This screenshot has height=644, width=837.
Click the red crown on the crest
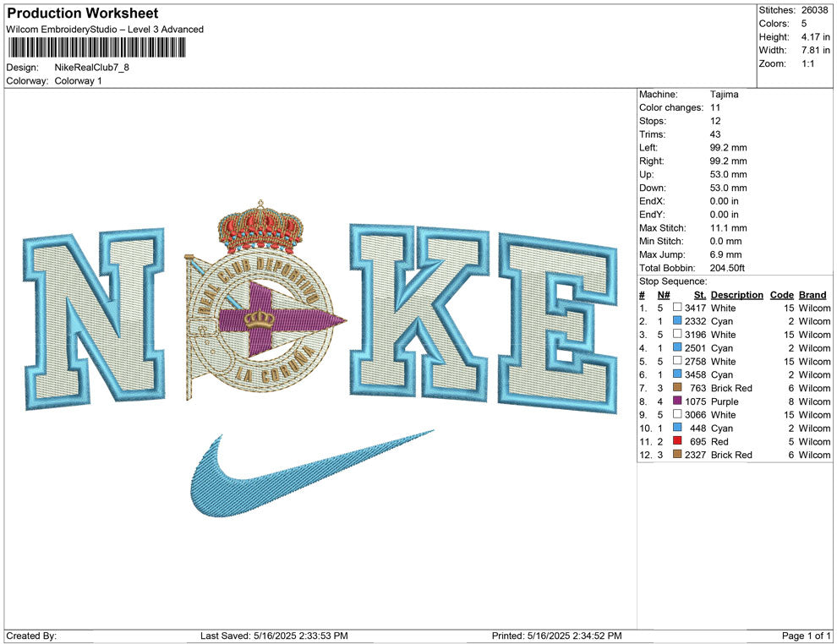tap(260, 228)
